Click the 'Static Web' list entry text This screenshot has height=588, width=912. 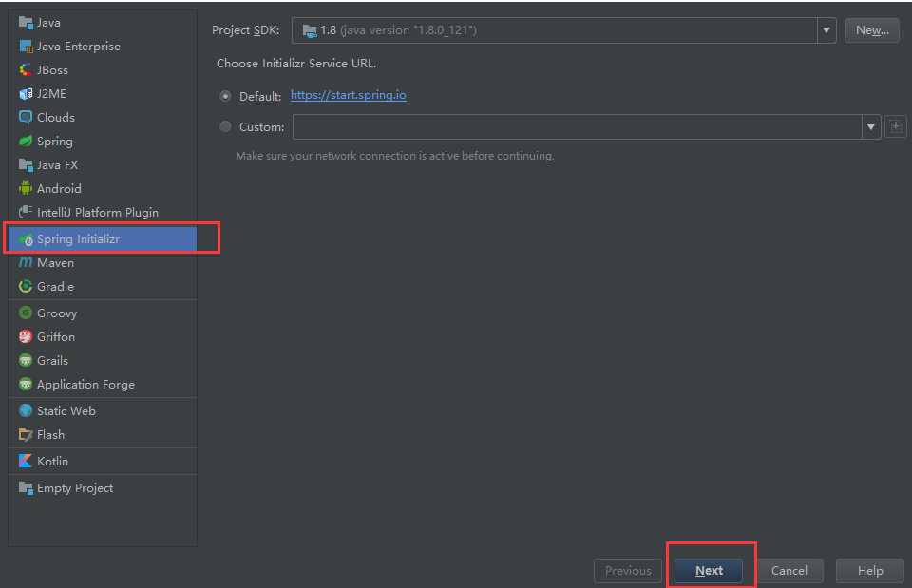pos(66,410)
